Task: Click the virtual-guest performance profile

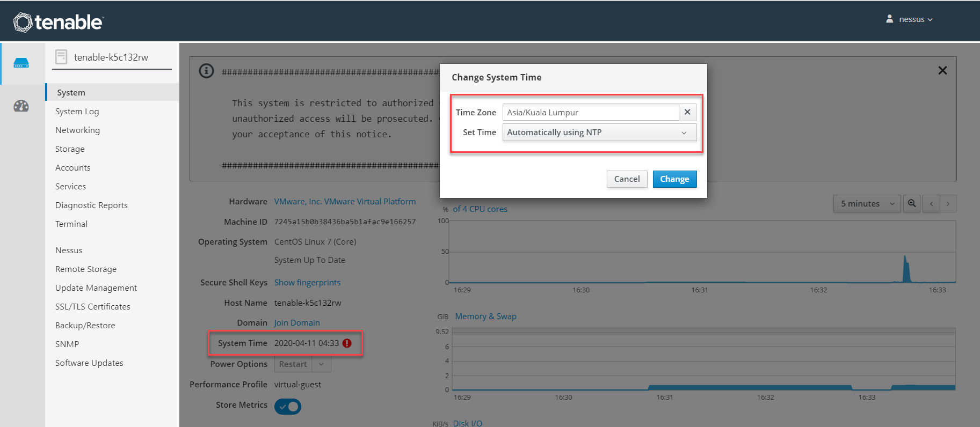Action: (x=297, y=384)
